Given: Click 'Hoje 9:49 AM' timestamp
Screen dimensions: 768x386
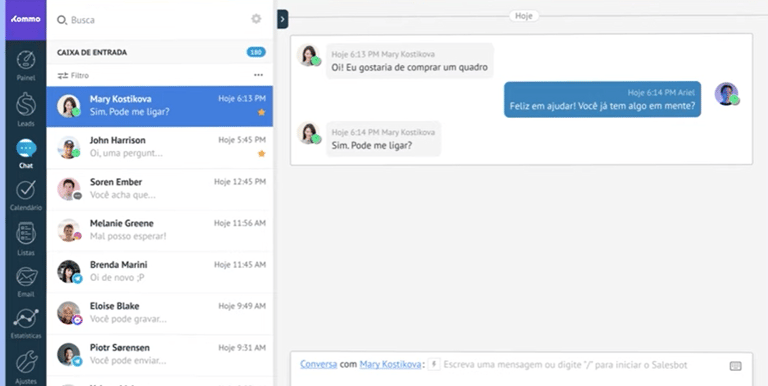Looking at the screenshot, I should (x=242, y=306).
